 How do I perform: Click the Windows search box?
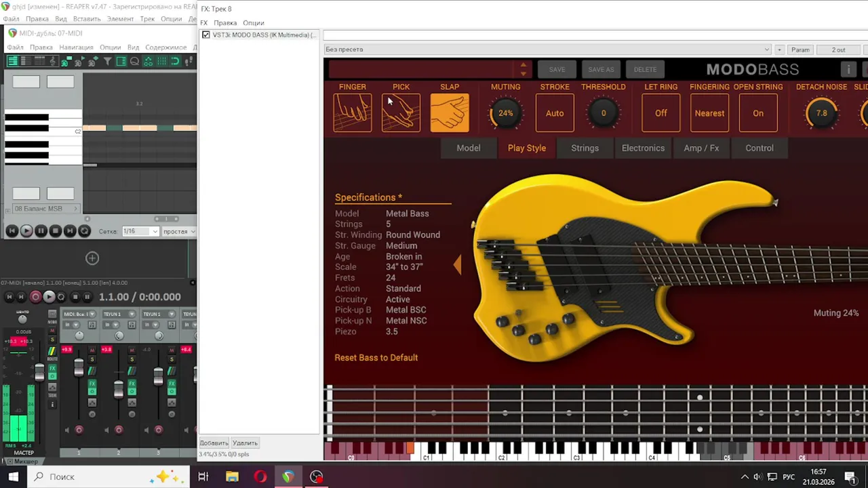pyautogui.click(x=108, y=476)
